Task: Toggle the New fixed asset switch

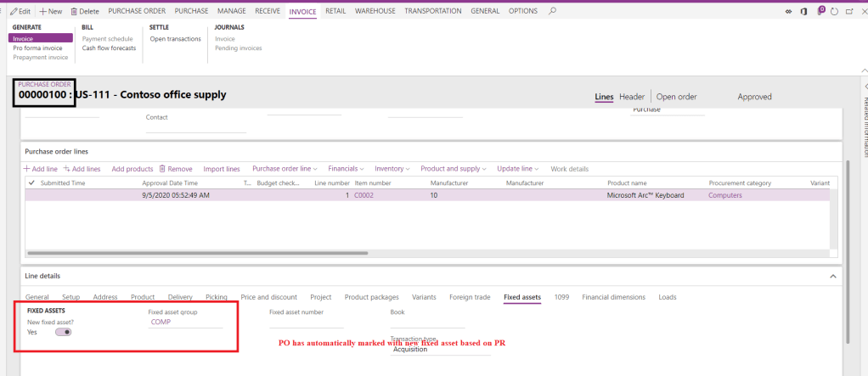Action: (x=63, y=333)
